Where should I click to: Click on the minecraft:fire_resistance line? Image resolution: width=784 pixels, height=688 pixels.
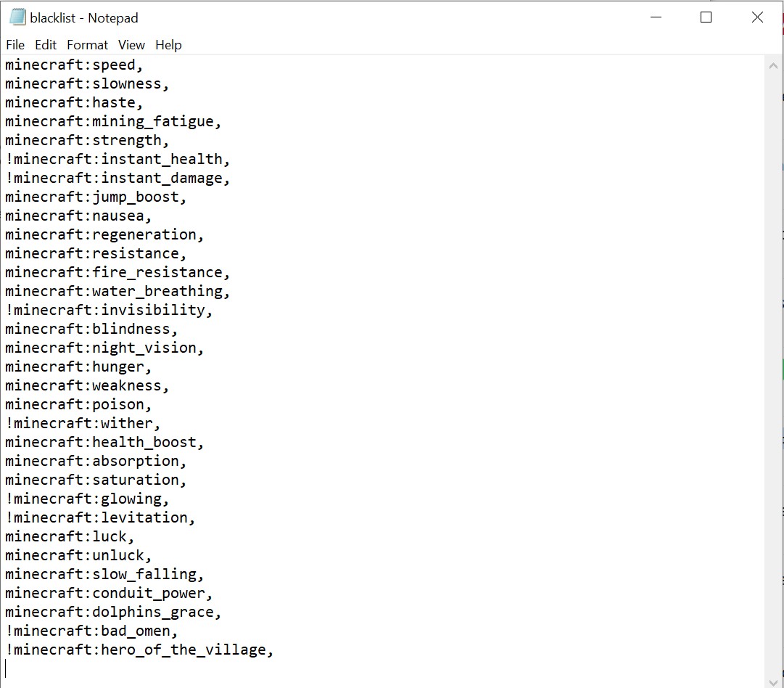click(x=117, y=273)
